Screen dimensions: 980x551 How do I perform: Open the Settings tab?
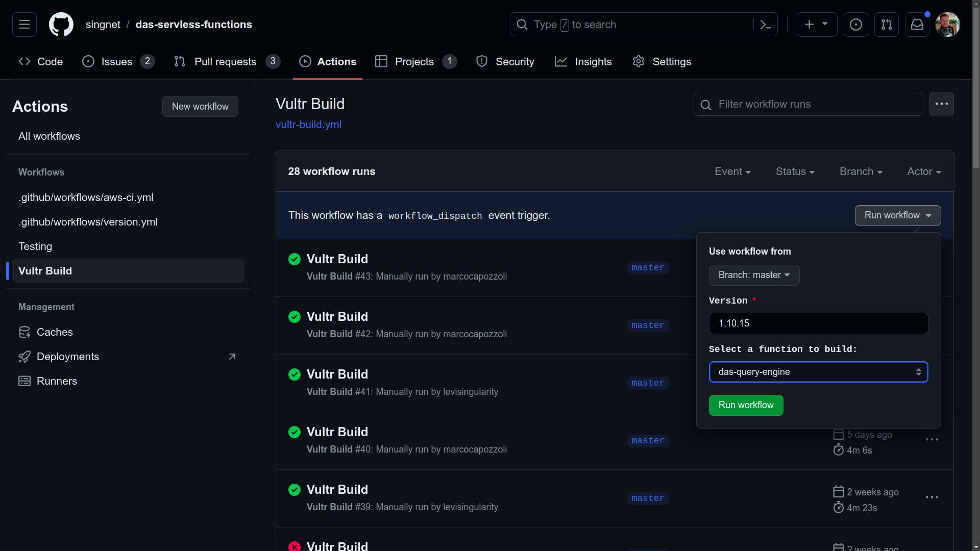662,62
